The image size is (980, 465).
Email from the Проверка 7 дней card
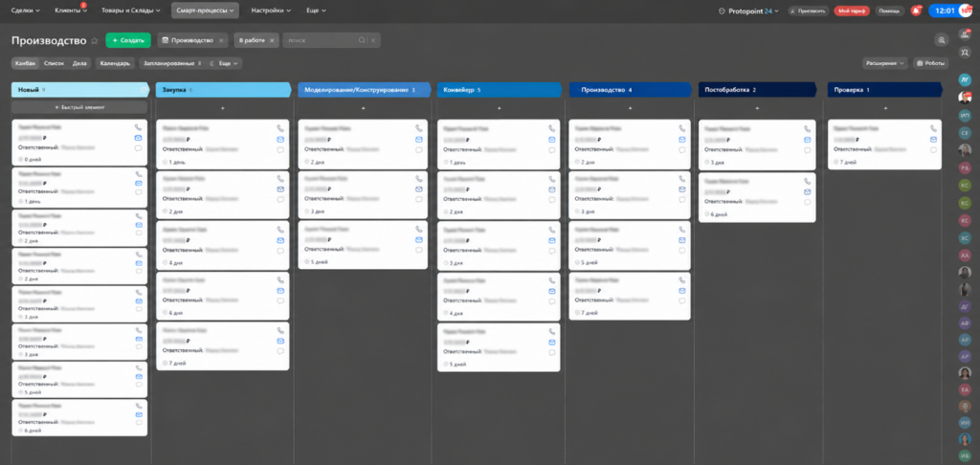[933, 139]
